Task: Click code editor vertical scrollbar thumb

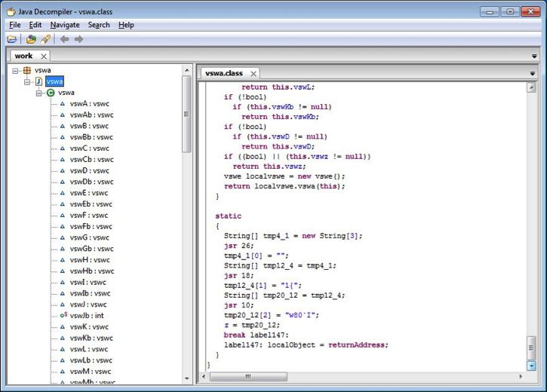Action: pyautogui.click(x=531, y=348)
